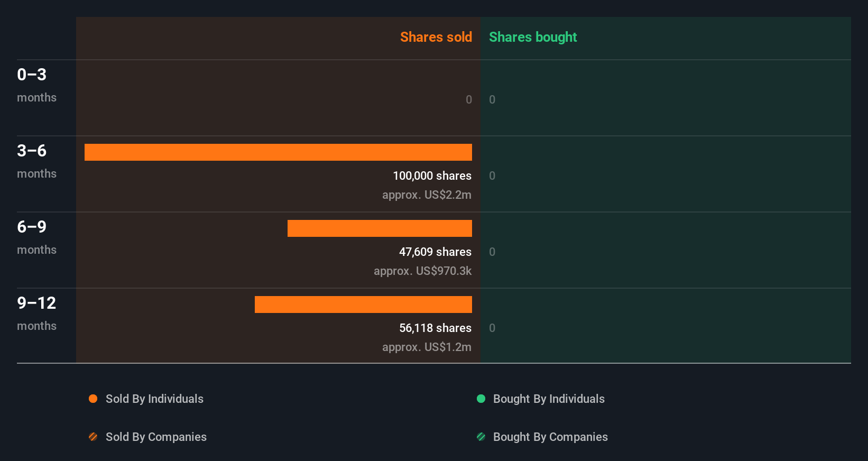Click the 0–3 months row label

click(x=36, y=85)
